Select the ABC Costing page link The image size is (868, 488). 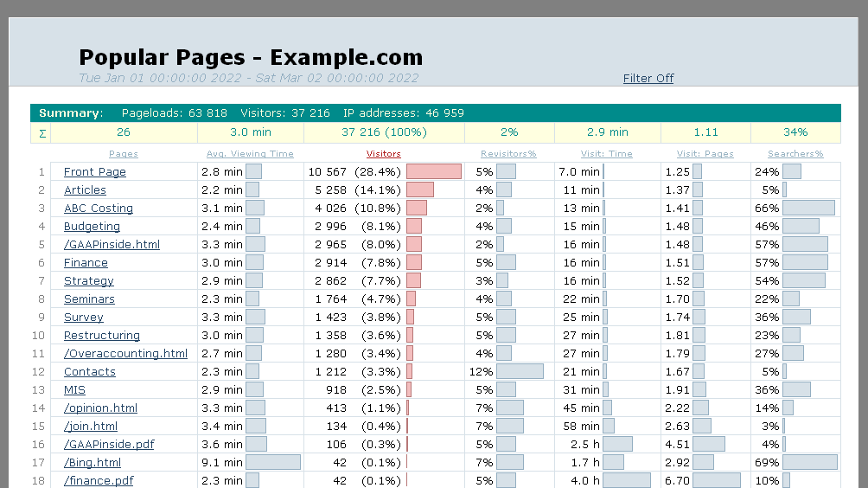(x=99, y=209)
